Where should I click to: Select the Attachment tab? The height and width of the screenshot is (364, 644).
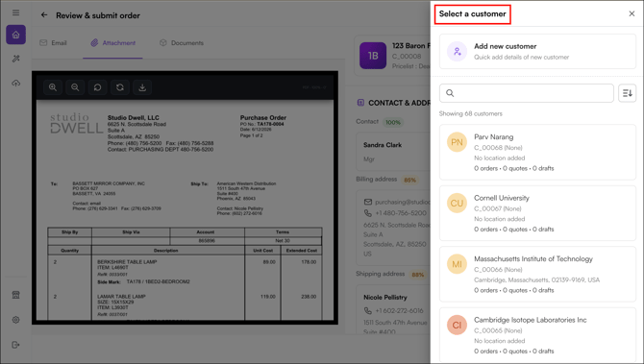113,42
